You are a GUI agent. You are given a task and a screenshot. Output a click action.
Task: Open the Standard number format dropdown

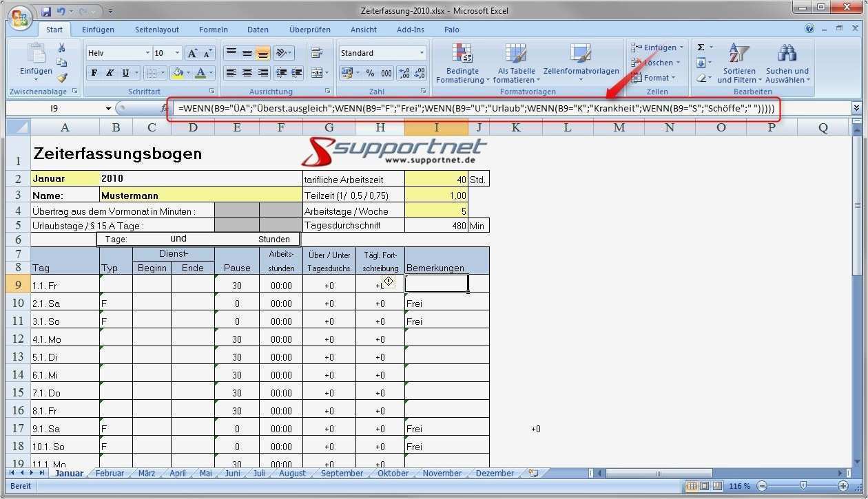point(420,52)
